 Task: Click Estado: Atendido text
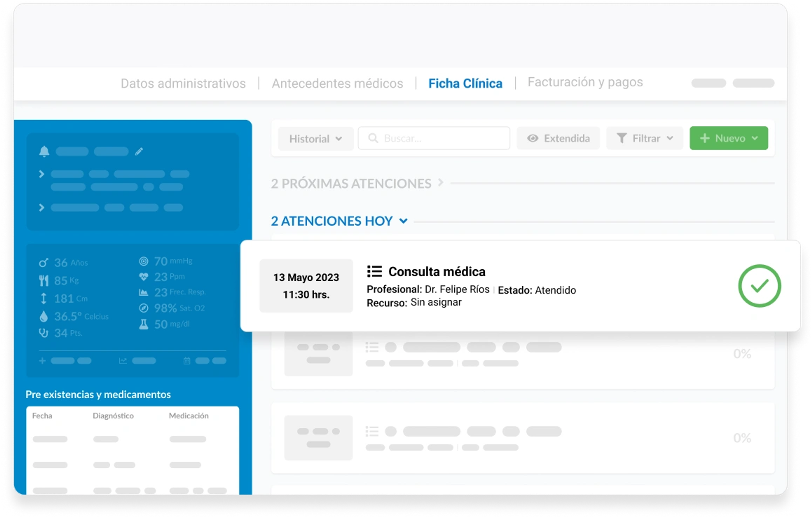537,290
